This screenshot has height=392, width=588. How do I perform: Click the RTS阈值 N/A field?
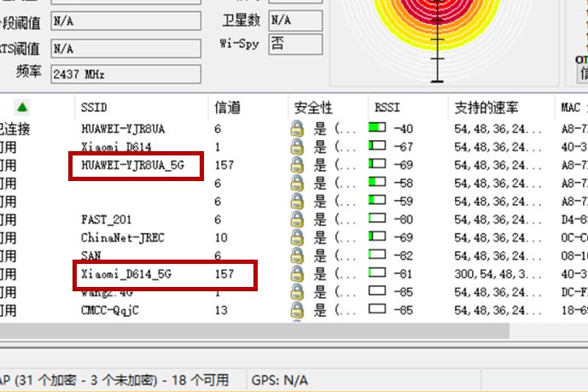click(126, 49)
